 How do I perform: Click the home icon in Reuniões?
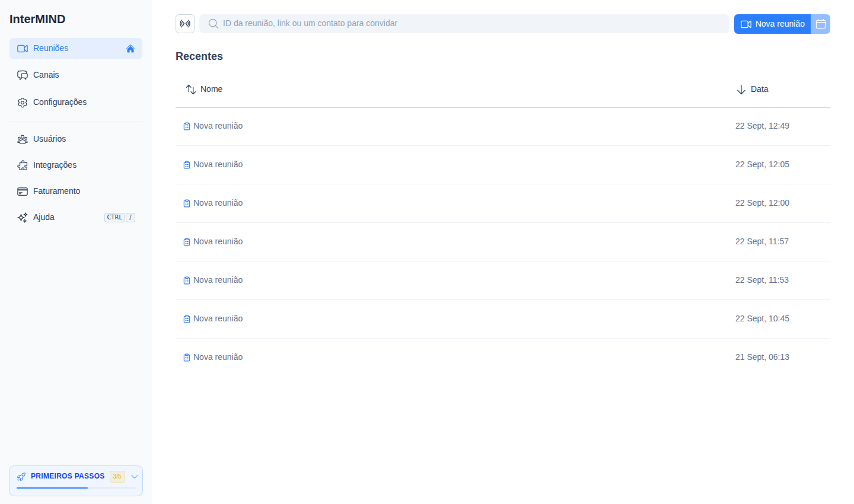tap(130, 49)
